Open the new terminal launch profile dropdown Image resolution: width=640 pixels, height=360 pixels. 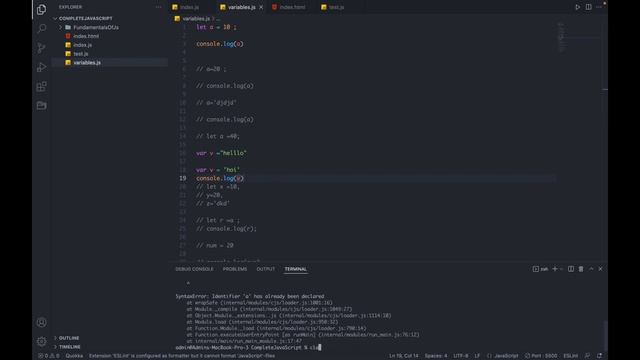tap(562, 269)
